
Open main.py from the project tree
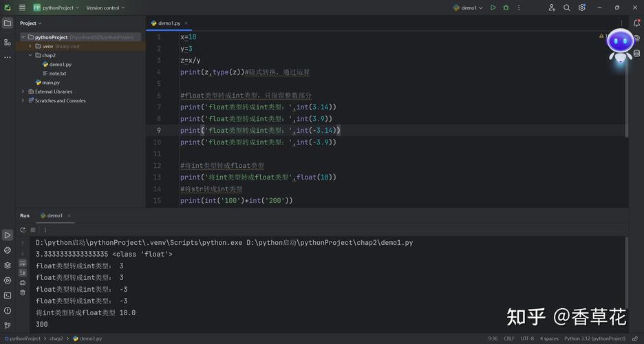point(50,83)
